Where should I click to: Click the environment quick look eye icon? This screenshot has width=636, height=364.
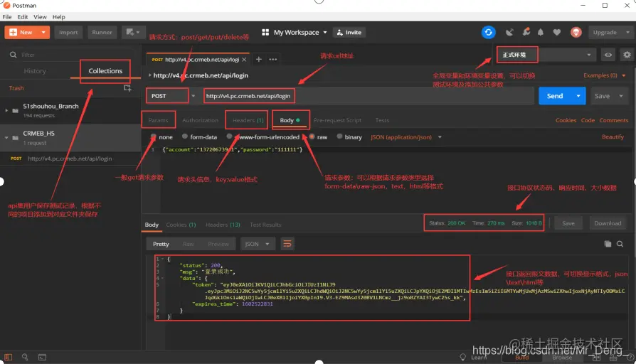click(x=608, y=55)
